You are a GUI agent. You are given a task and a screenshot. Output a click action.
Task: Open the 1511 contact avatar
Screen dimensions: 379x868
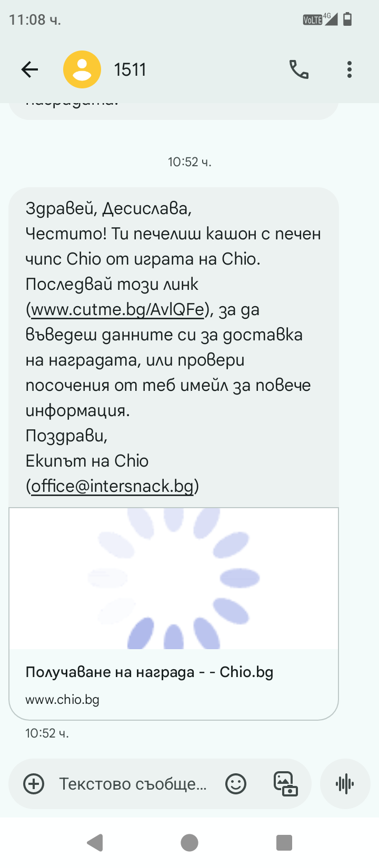[82, 69]
